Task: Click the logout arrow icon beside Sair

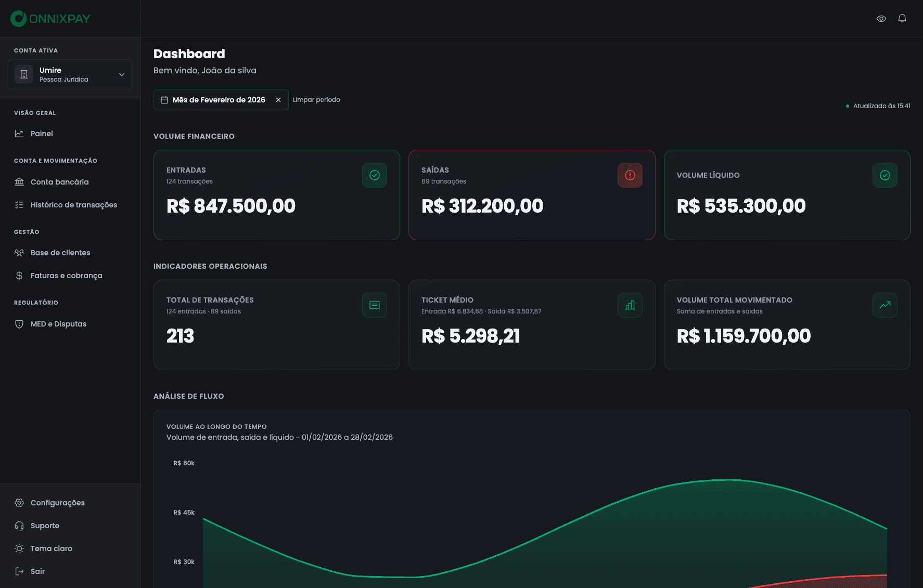Action: [19, 571]
